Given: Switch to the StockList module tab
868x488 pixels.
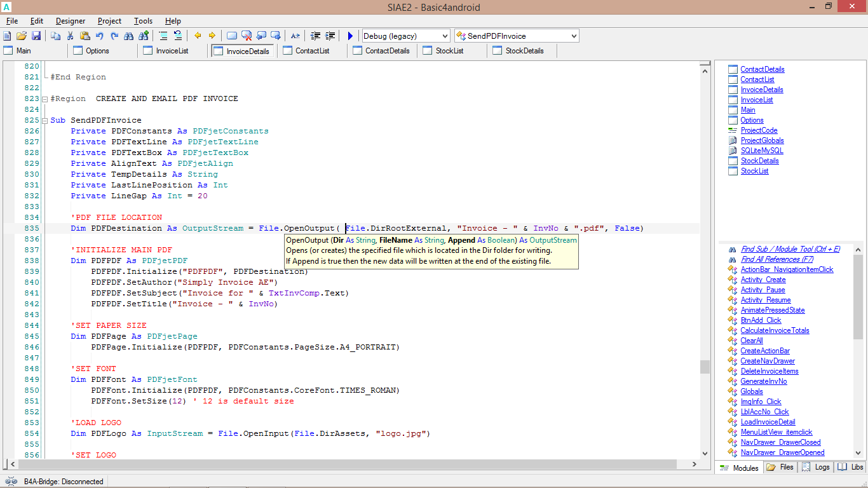Looking at the screenshot, I should pyautogui.click(x=453, y=51).
